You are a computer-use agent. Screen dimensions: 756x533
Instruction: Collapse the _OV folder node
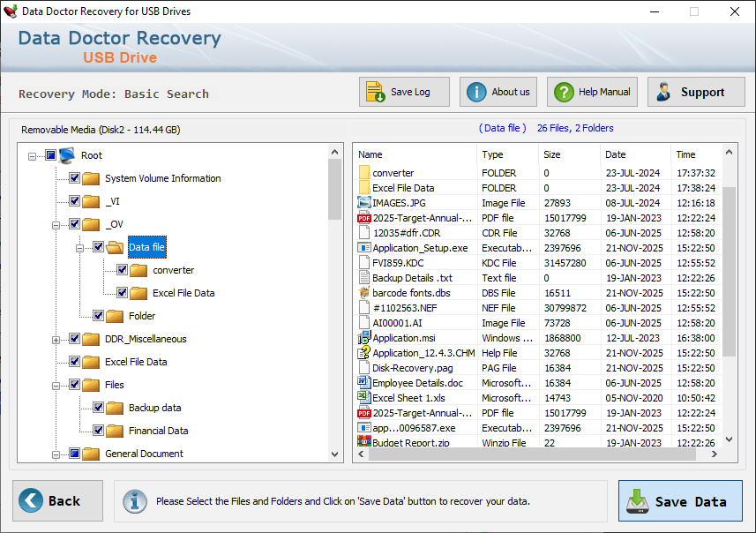(x=56, y=225)
